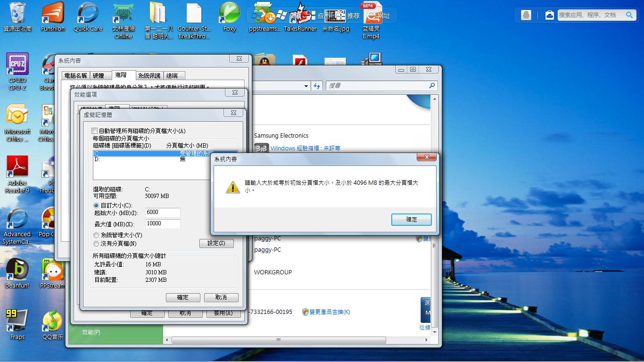Click the WORKGROUP workgroup name
The height and width of the screenshot is (362, 644).
click(273, 272)
